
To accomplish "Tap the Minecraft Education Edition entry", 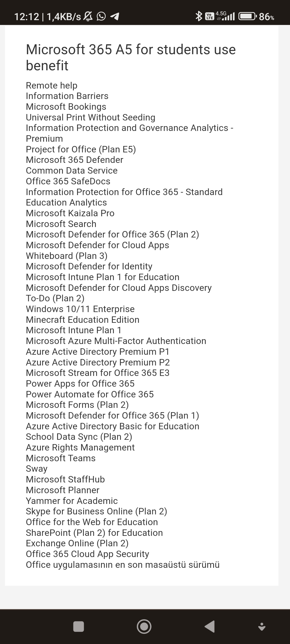I will (x=83, y=320).
